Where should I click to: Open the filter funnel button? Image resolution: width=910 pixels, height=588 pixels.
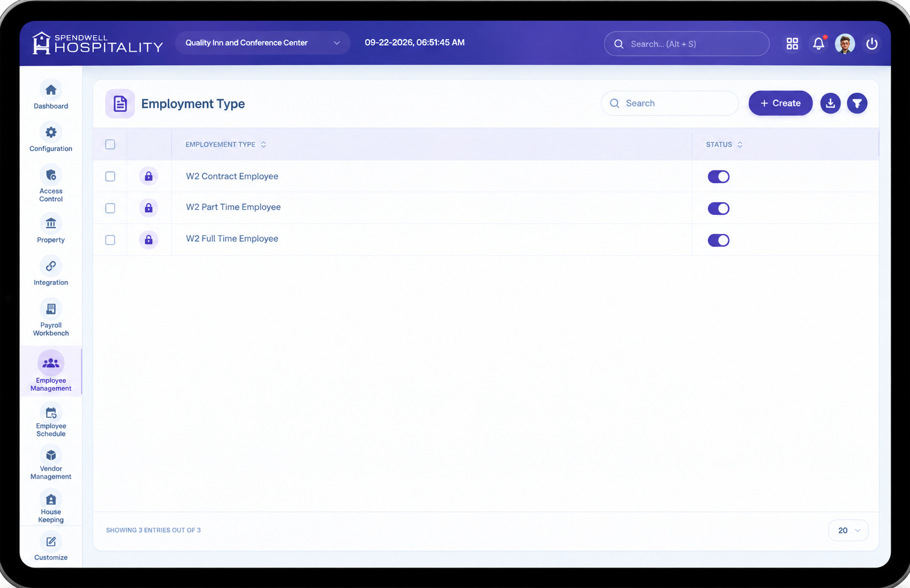pyautogui.click(x=857, y=104)
